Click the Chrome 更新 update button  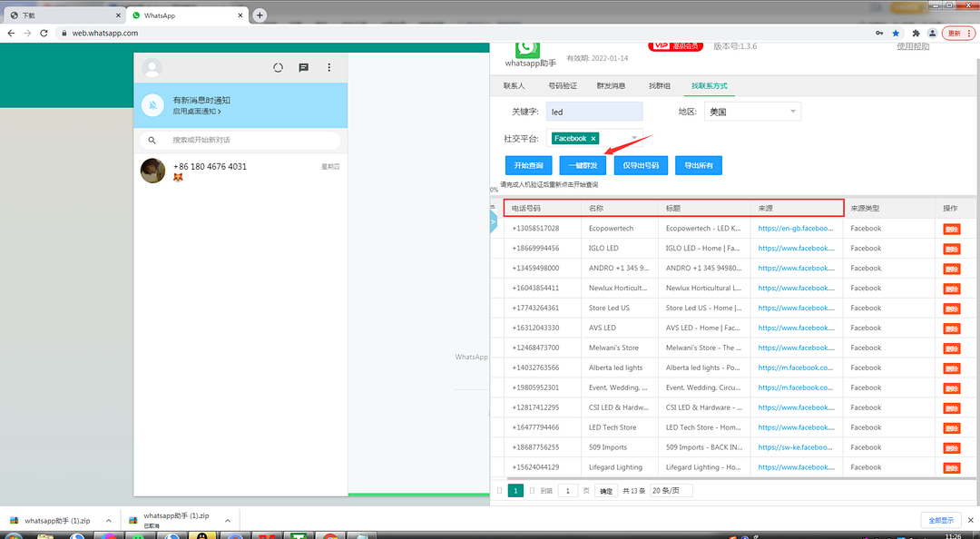tap(959, 34)
